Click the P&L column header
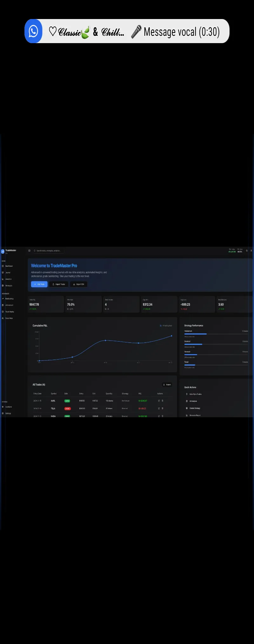This screenshot has width=254, height=644. coord(140,394)
